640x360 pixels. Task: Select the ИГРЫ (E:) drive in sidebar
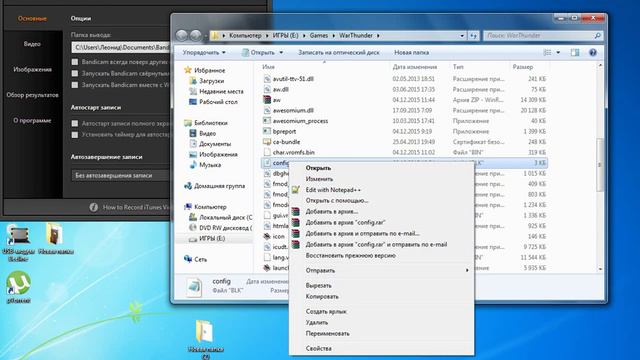point(211,238)
